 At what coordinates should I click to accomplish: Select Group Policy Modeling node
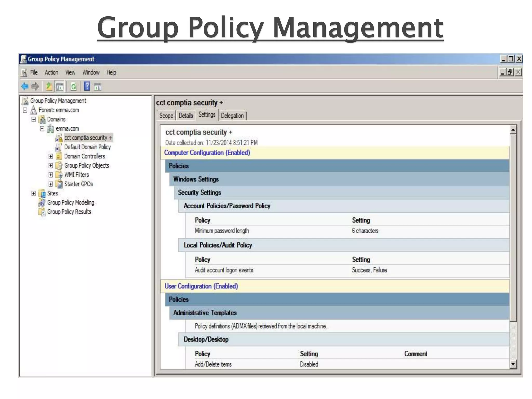point(71,203)
